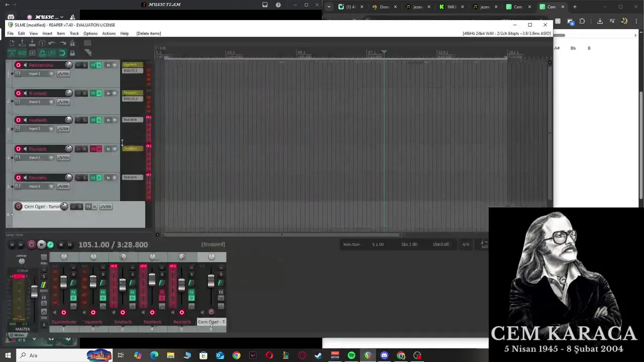Viewport: 644px width, 362px height.
Task: Open the Item menu
Action: (x=61, y=33)
